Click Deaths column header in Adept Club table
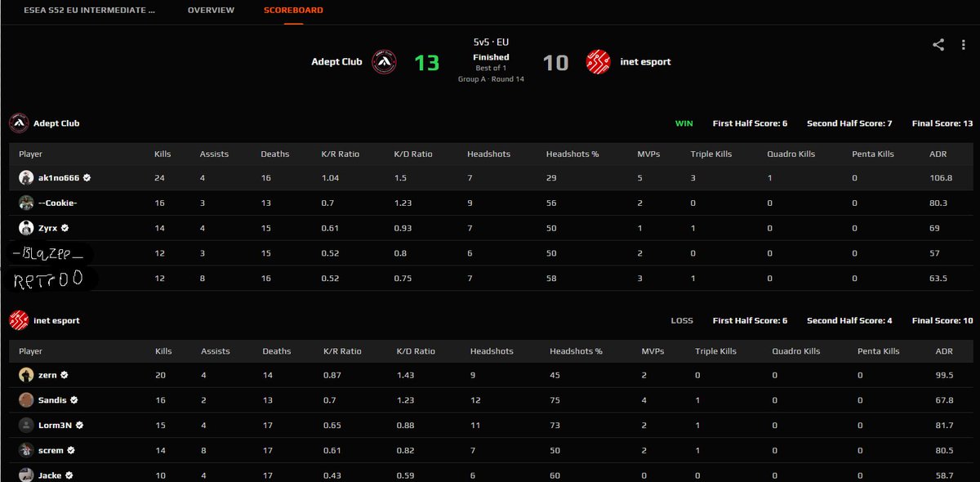 tap(275, 154)
